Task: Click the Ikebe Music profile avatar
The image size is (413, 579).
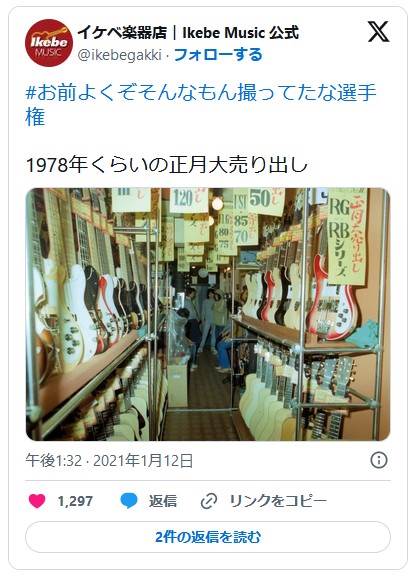Action: (49, 43)
